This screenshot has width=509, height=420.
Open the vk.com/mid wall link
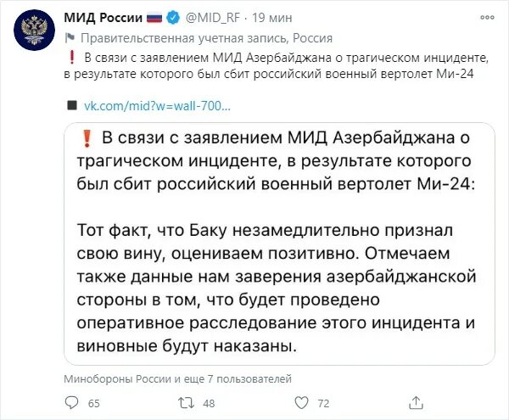pos(157,106)
